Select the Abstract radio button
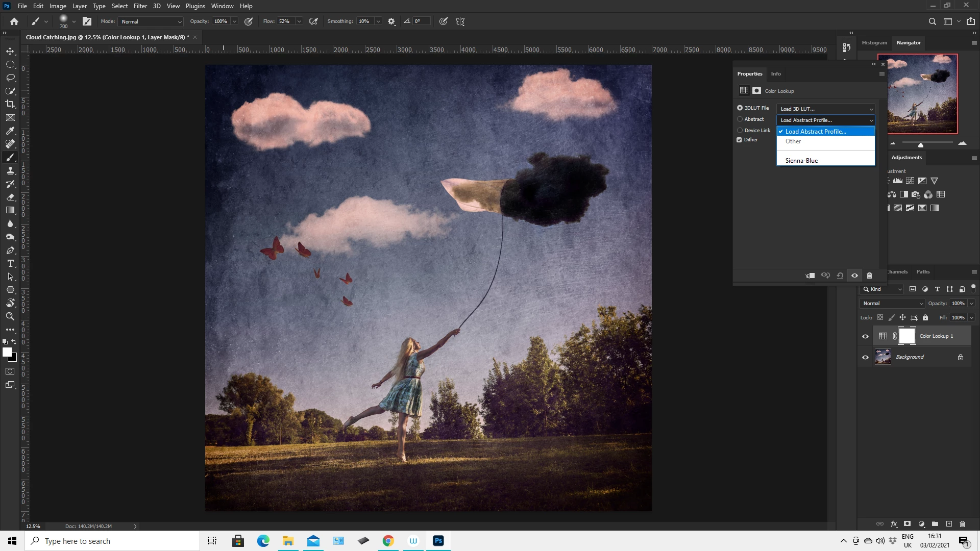The width and height of the screenshot is (980, 551). [x=740, y=119]
